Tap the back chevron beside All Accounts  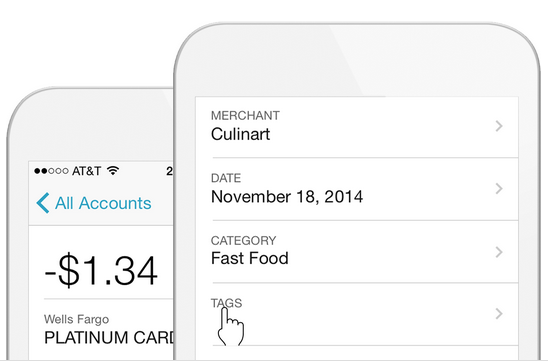(x=43, y=203)
